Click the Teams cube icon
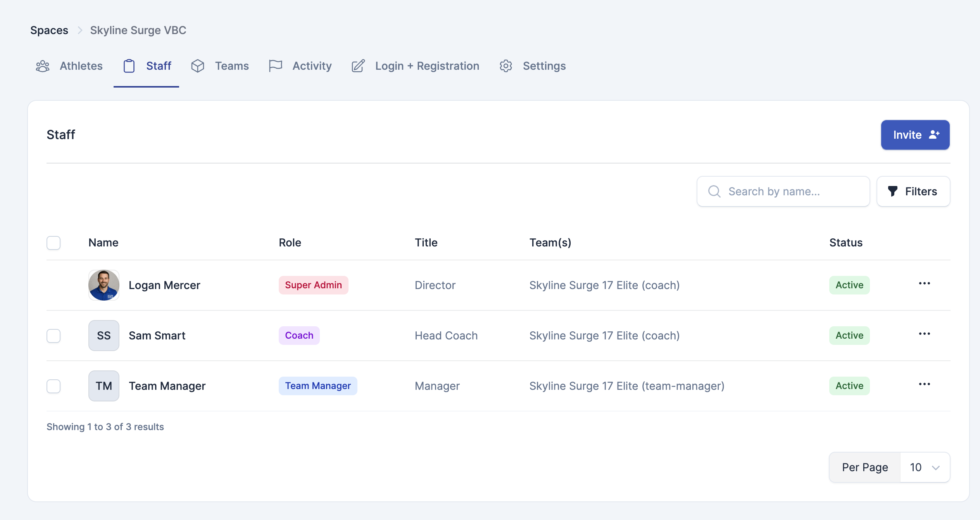980x520 pixels. tap(198, 66)
